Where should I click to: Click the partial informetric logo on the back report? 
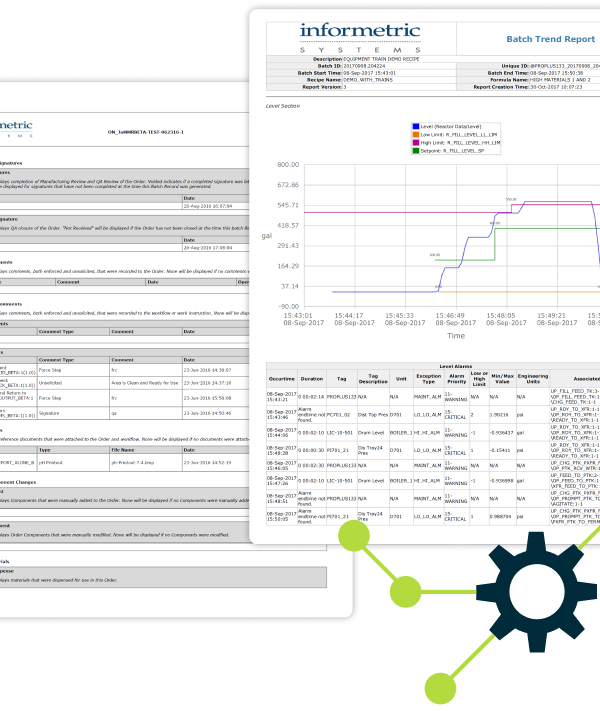16,128
